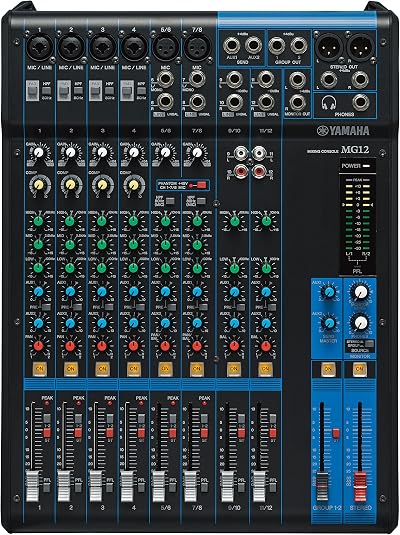This screenshot has height=535, width=400.
Task: Click the GROUP 1-2 master fader handle
Action: [322, 486]
